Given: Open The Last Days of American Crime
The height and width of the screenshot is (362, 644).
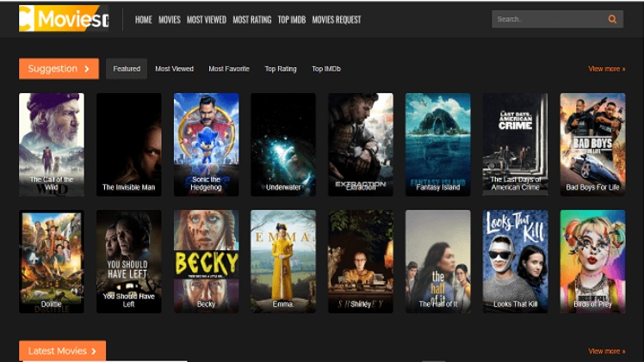Looking at the screenshot, I should (x=515, y=144).
